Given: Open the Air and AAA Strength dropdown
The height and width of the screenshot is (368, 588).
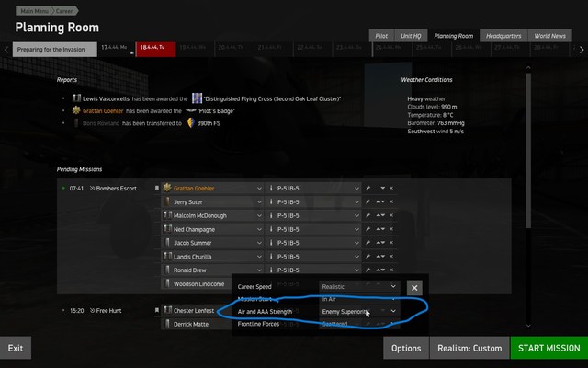Looking at the screenshot, I should pos(359,311).
